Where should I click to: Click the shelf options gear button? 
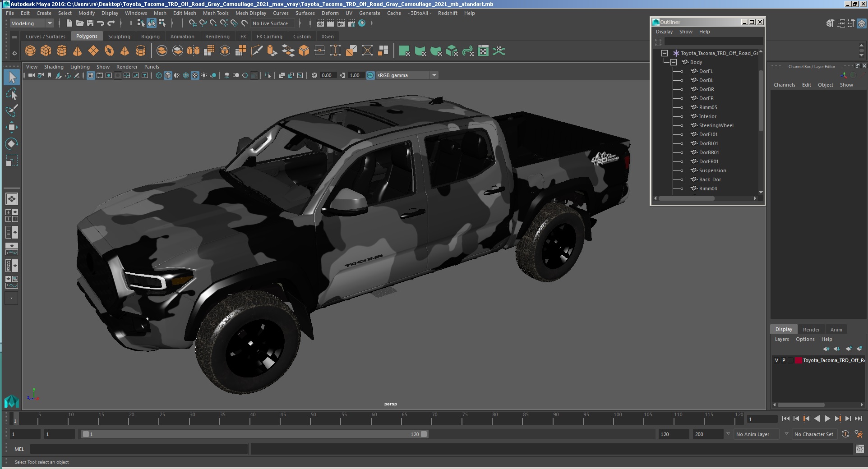(x=14, y=53)
